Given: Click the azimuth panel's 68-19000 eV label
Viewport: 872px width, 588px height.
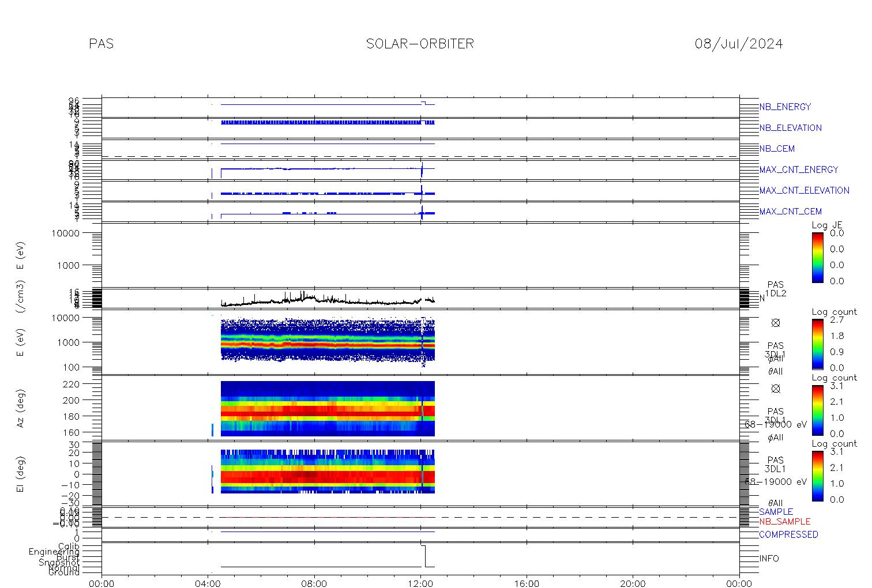Looking at the screenshot, I should point(776,424).
